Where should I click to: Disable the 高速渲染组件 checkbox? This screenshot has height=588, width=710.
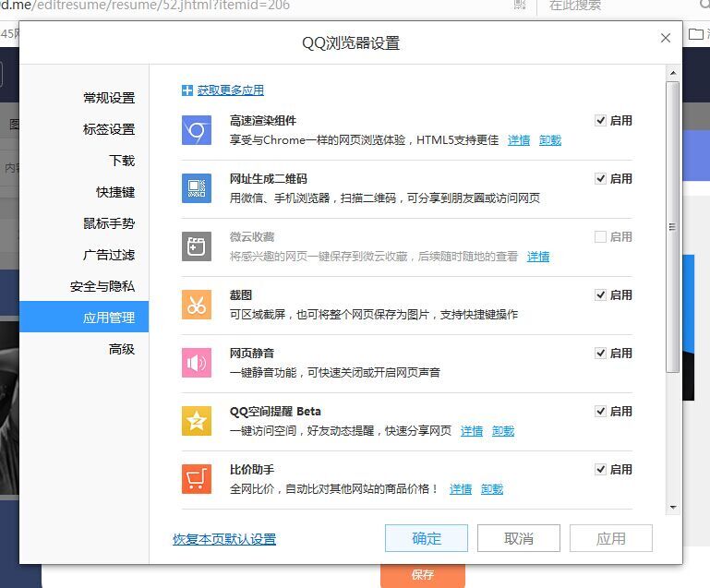[600, 120]
